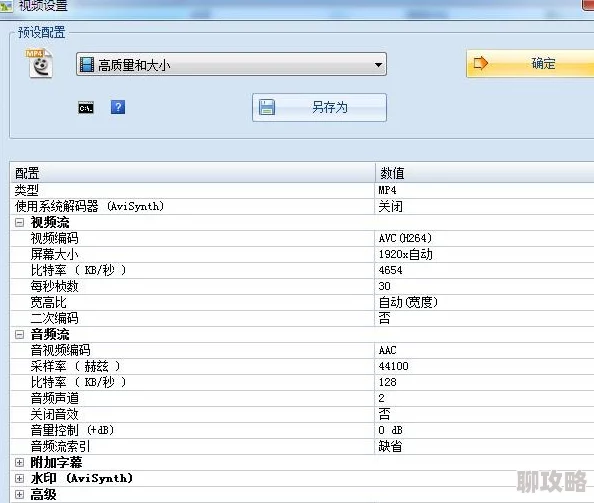This screenshot has width=594, height=503.
Task: Select the 类型 row
Action: click(302, 191)
